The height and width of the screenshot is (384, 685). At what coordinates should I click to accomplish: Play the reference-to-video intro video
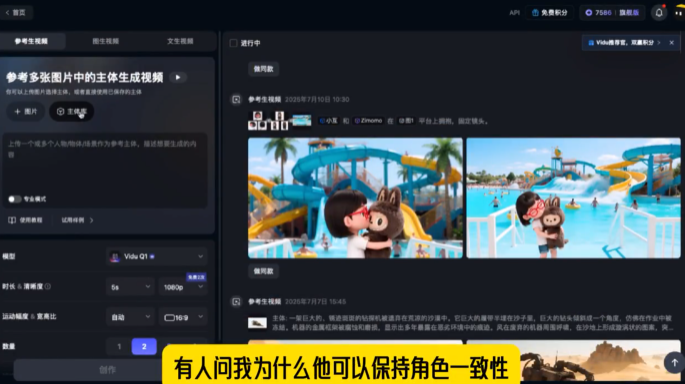click(x=178, y=77)
